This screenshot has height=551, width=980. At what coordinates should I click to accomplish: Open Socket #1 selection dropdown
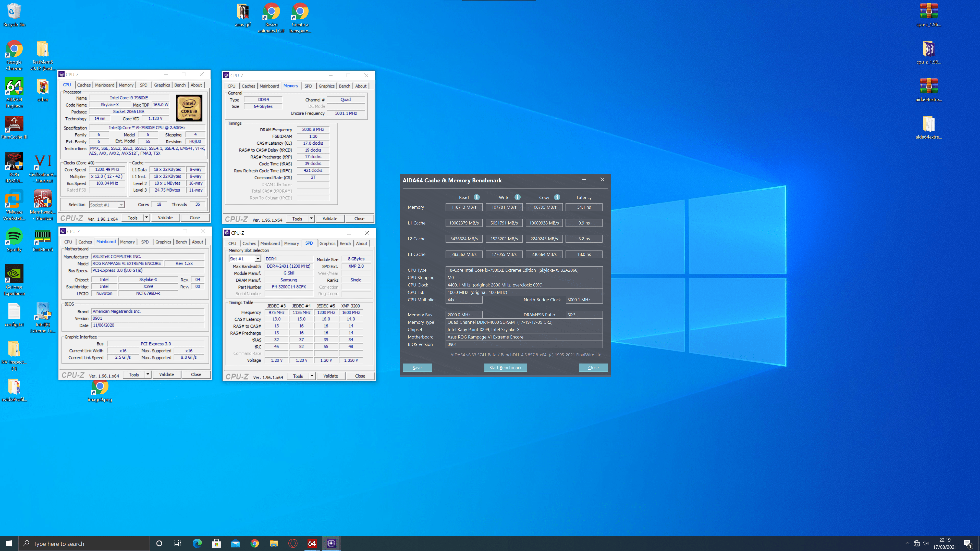[106, 205]
